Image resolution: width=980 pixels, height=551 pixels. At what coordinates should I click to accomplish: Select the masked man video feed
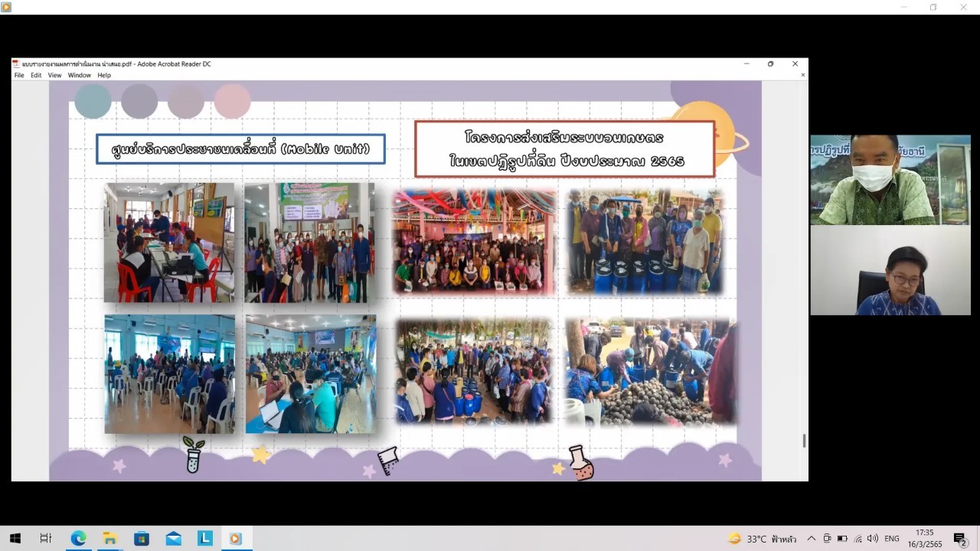[890, 180]
